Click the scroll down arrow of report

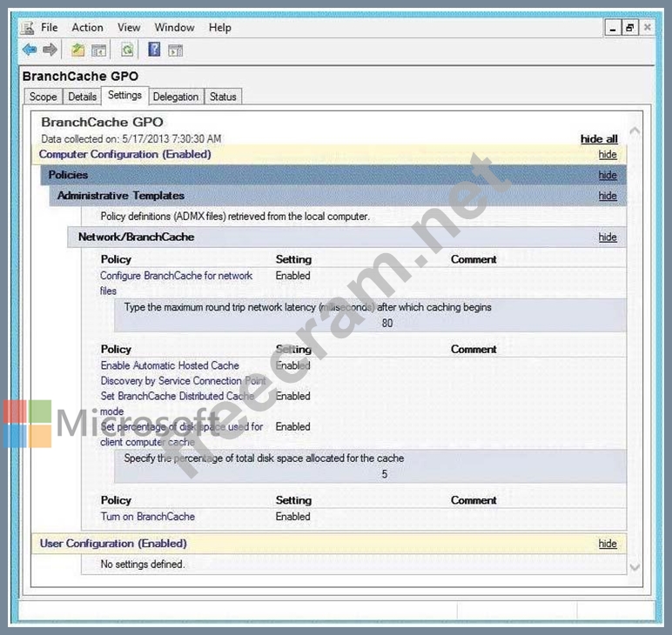point(635,567)
